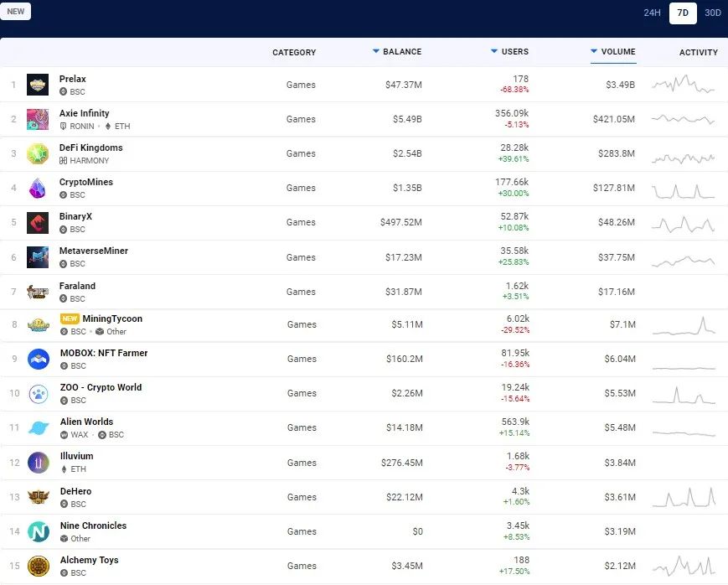The image size is (728, 585).
Task: Sort the table by BALANCE column
Action: tap(397, 52)
